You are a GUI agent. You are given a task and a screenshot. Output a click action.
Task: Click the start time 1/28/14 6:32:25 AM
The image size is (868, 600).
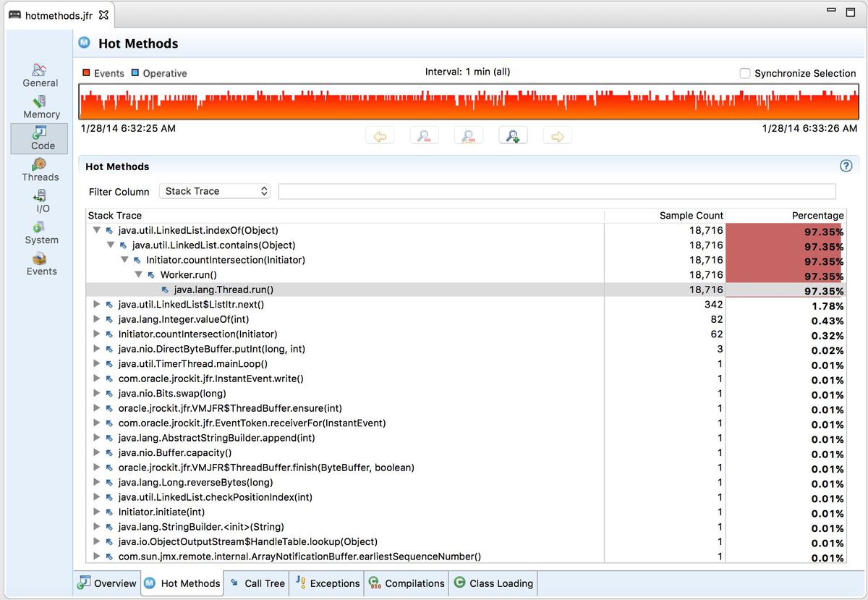[x=128, y=128]
